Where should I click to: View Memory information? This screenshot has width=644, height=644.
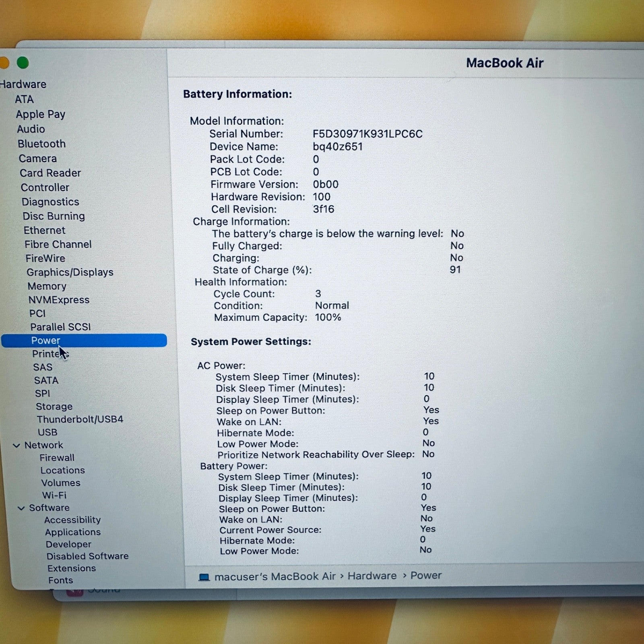pyautogui.click(x=47, y=286)
